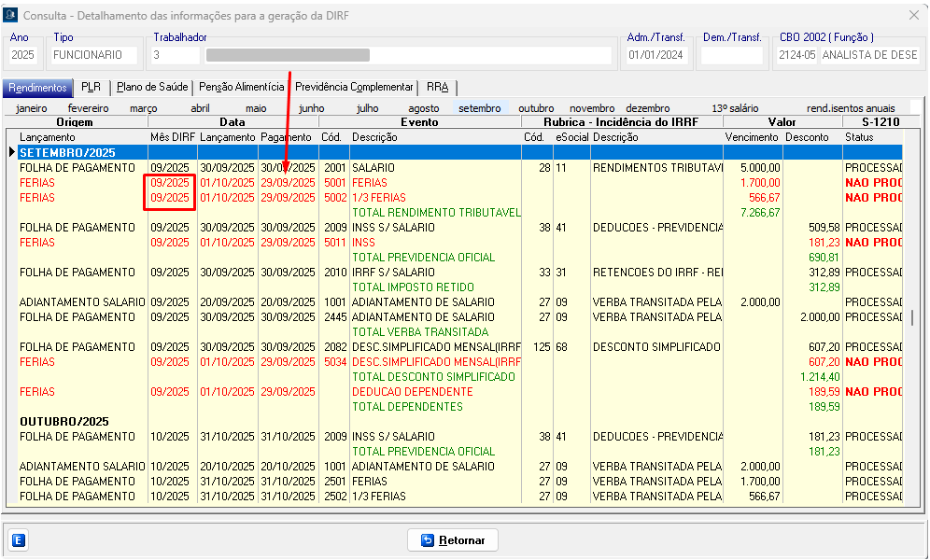Click the current row pointer arrow

click(12, 152)
